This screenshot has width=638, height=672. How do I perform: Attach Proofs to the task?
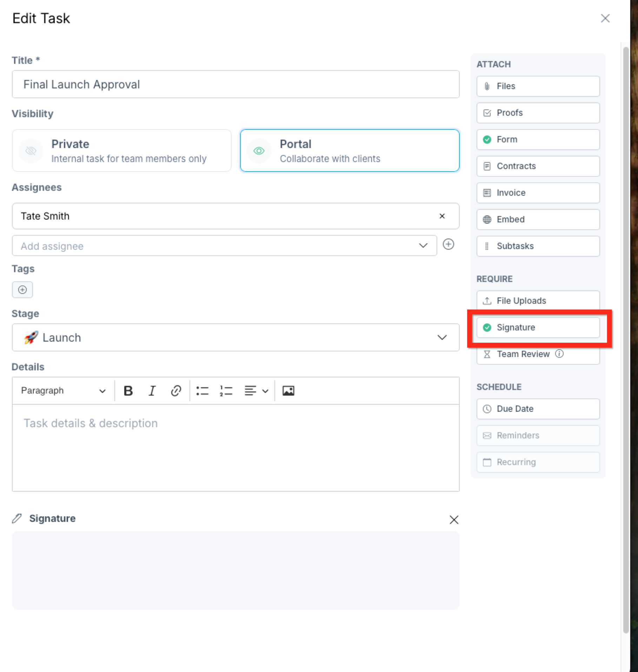(538, 113)
